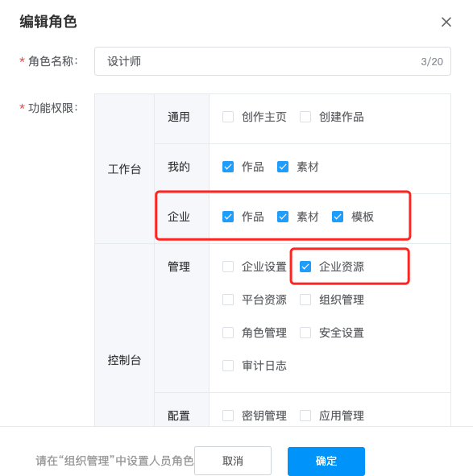Uncheck 作品 in the 企业 row
This screenshot has height=476, width=473.
[x=228, y=217]
